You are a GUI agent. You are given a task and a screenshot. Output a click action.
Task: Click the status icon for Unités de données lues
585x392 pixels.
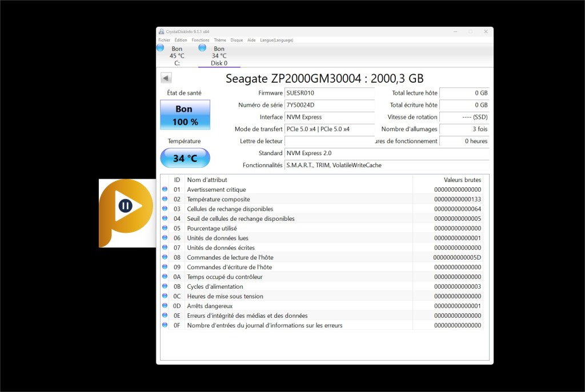click(165, 238)
